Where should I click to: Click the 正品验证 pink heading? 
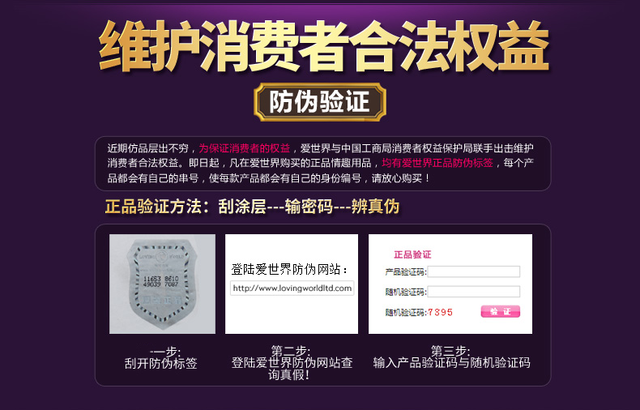click(412, 255)
